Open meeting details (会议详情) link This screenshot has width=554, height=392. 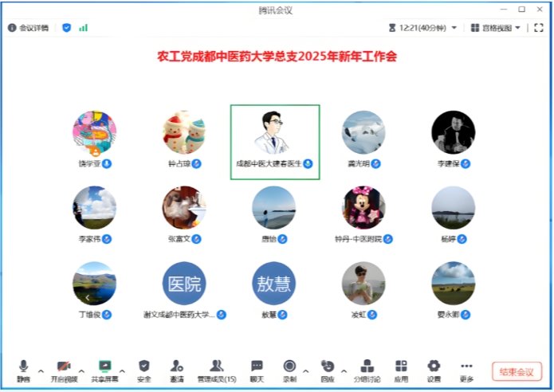coord(29,28)
